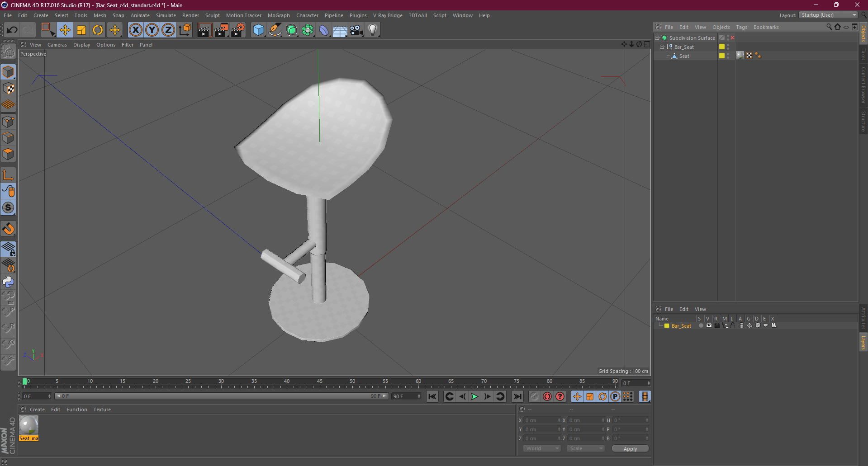Viewport: 868px width, 466px height.
Task: Add a Camera object
Action: [x=356, y=30]
